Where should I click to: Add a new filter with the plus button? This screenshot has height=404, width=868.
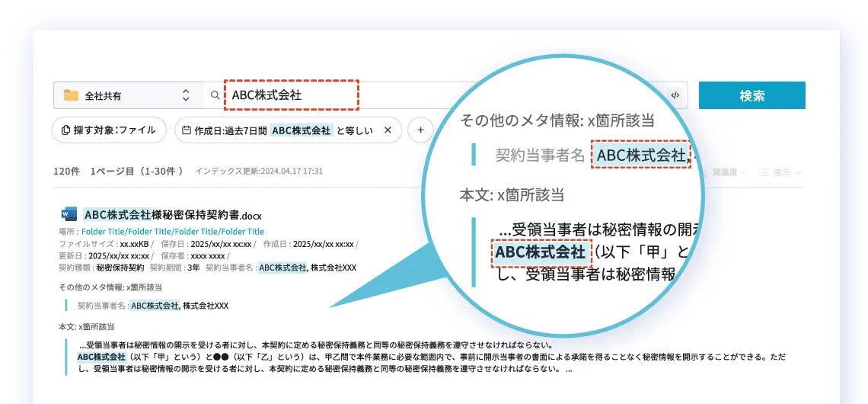[420, 130]
